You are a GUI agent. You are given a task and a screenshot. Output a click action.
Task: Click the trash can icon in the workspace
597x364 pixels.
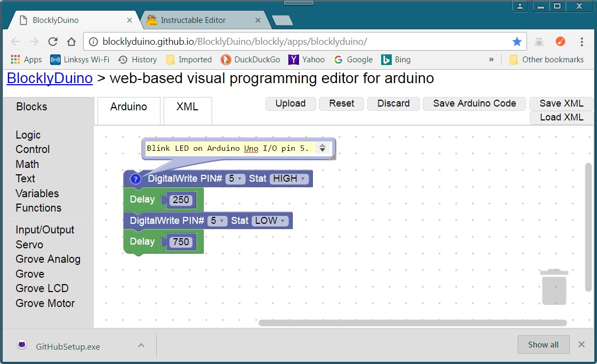[554, 287]
